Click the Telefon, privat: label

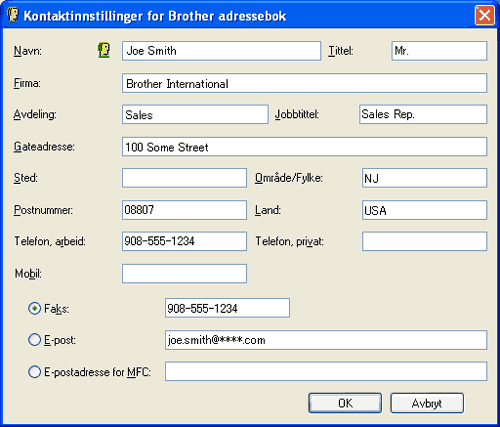290,241
